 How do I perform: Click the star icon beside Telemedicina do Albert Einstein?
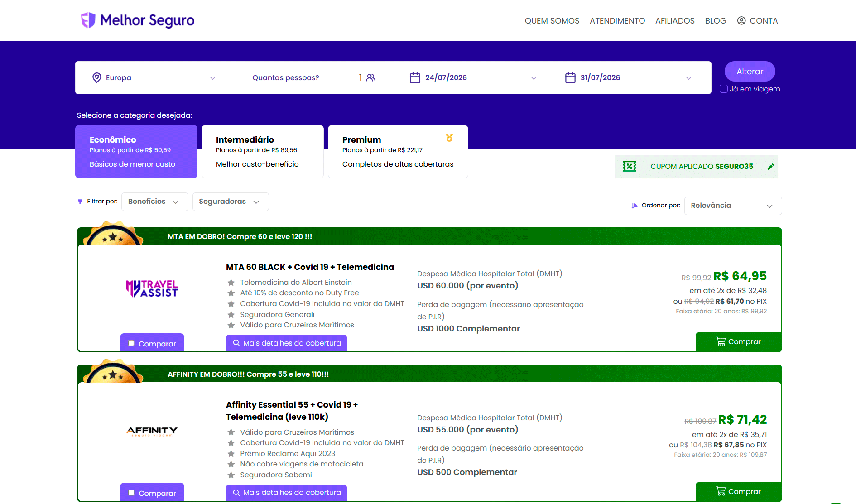pos(231,283)
